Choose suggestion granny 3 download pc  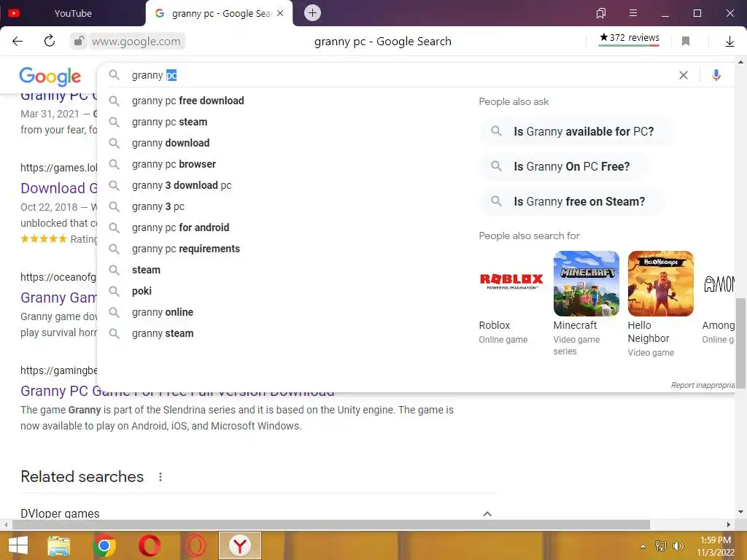coord(182,185)
